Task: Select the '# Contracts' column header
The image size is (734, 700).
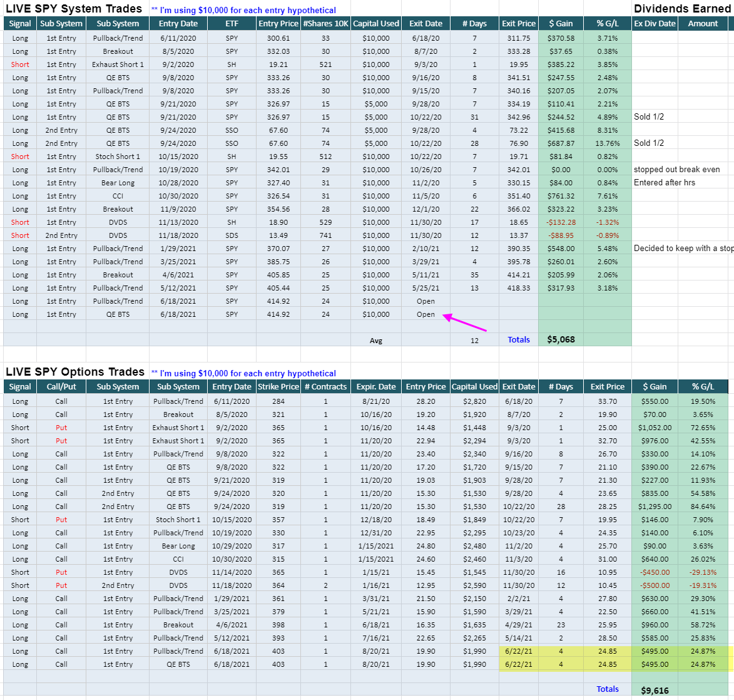Action: 325,386
